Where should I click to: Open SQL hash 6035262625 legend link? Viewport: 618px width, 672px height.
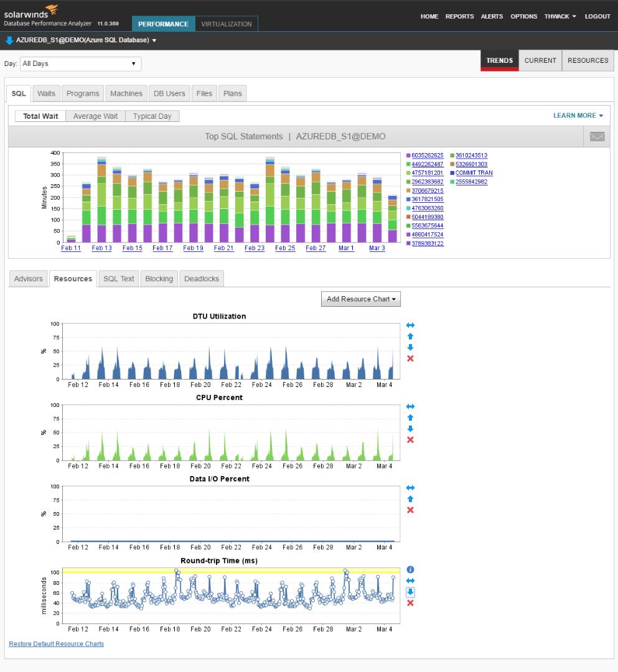(428, 156)
